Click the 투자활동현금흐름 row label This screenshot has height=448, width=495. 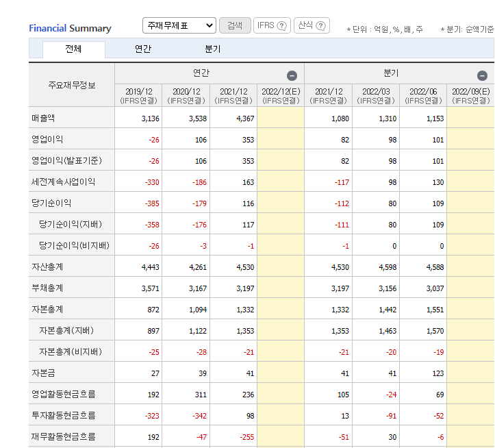[64, 415]
